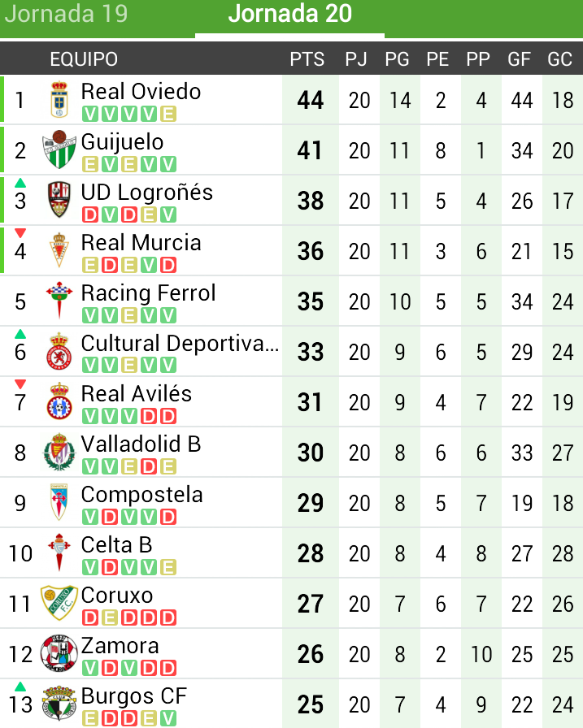Image resolution: width=583 pixels, height=728 pixels.
Task: Switch to the Jornada 19 tab
Action: (x=67, y=15)
